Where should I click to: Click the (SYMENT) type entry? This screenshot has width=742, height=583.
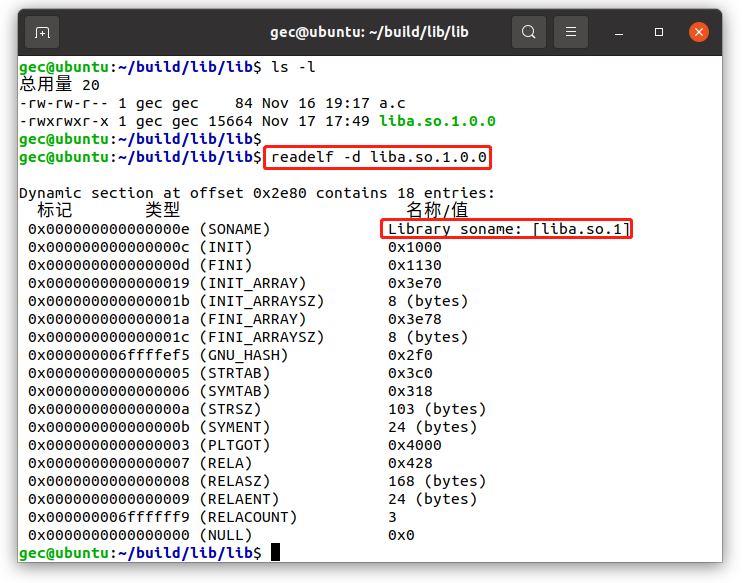[x=235, y=427]
